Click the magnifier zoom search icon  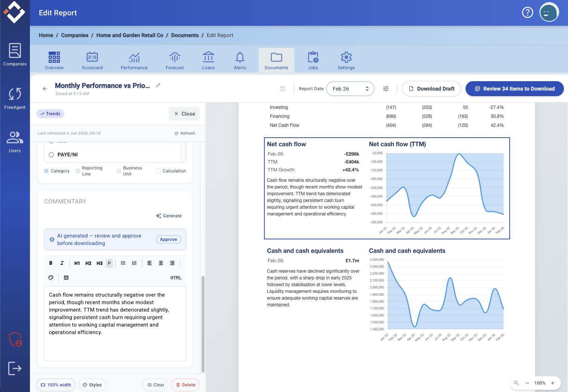point(516,383)
